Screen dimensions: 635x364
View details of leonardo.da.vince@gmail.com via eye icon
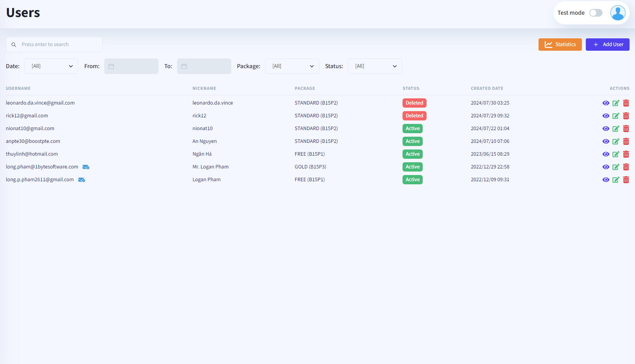coord(606,103)
